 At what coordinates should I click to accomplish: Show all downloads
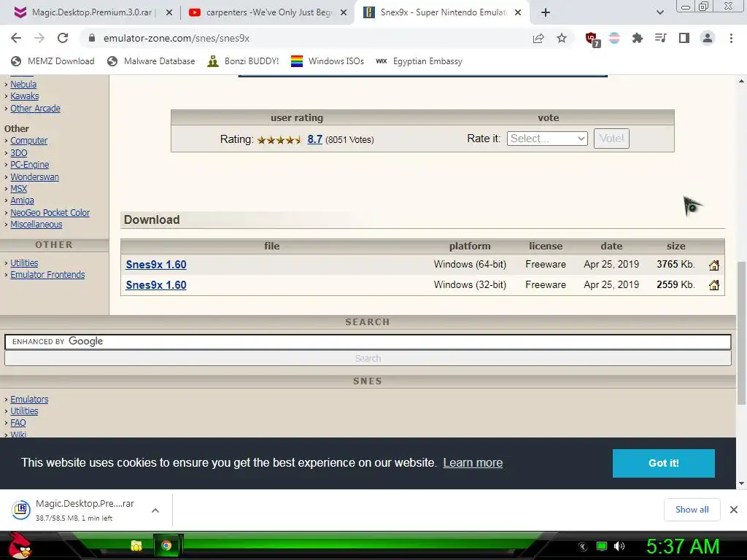692,510
